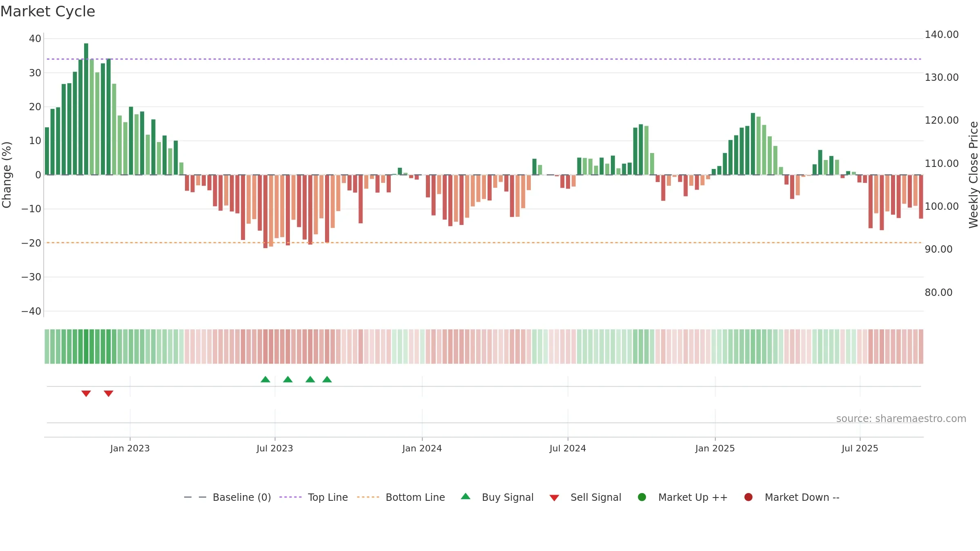Screen dimensions: 980x551
Task: Click the orange dotted Bottom Line
Action: click(x=484, y=243)
